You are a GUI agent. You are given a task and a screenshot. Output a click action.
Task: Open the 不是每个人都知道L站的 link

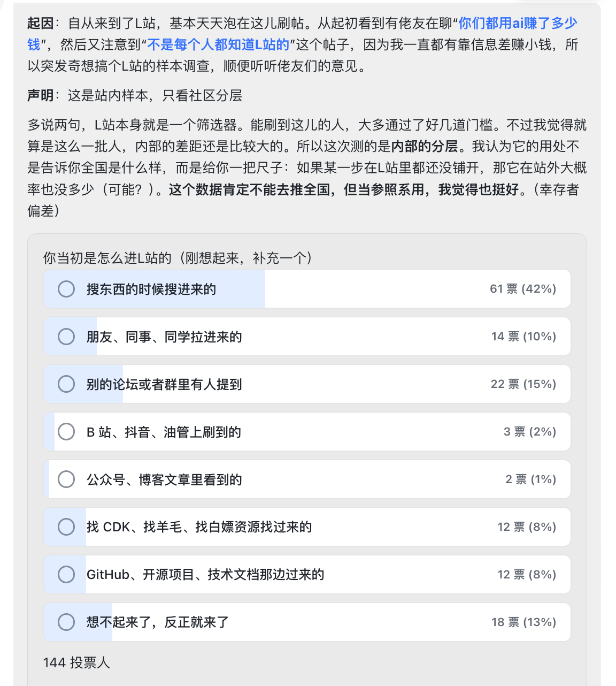coord(218,45)
